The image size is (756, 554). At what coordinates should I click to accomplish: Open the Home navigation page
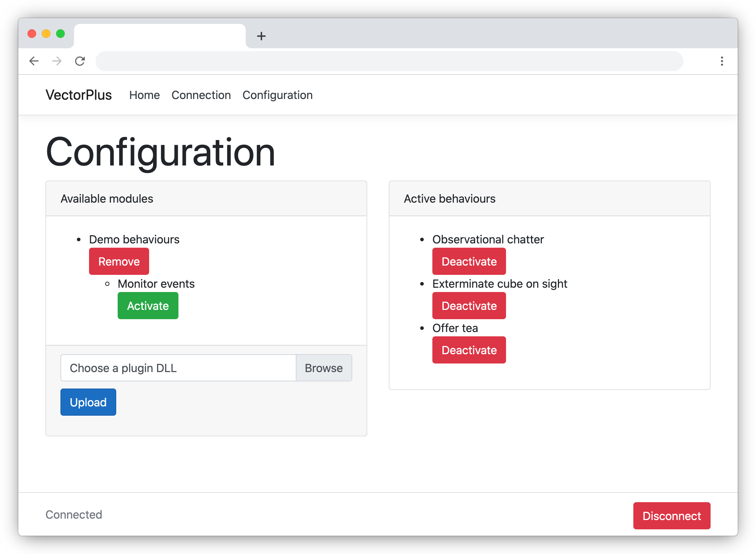click(x=144, y=95)
